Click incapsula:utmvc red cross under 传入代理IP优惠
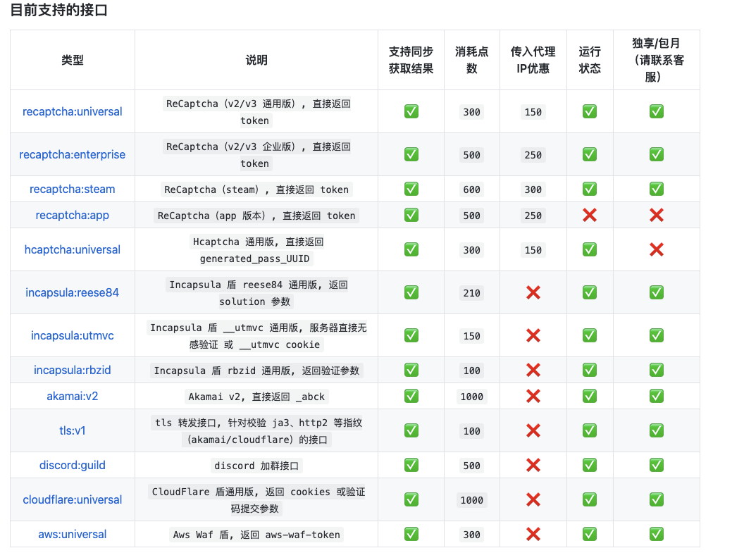 click(533, 335)
